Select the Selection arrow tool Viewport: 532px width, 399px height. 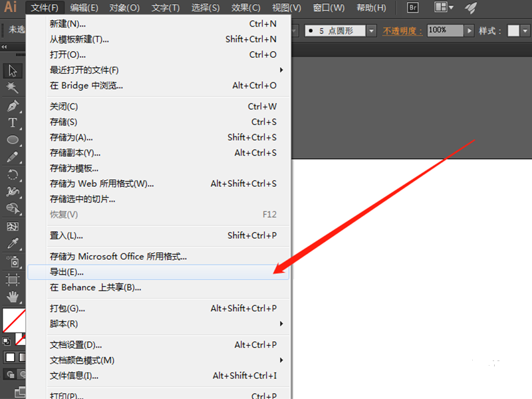pyautogui.click(x=13, y=71)
